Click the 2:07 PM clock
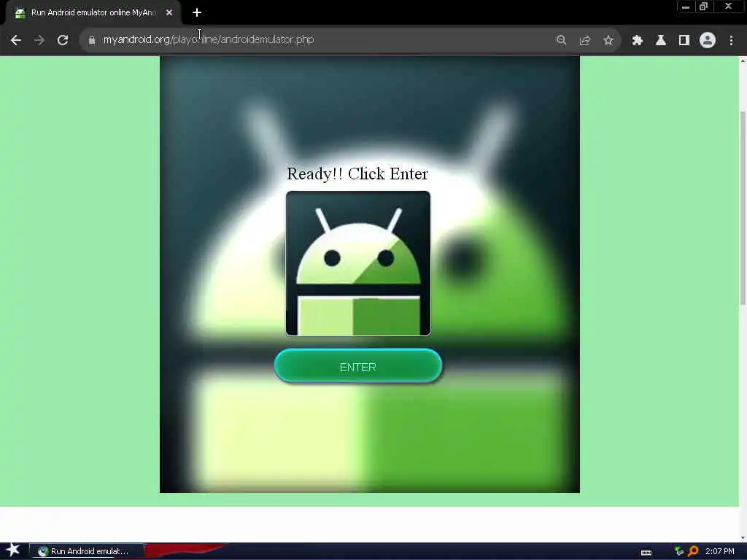The image size is (747, 560). point(720,551)
